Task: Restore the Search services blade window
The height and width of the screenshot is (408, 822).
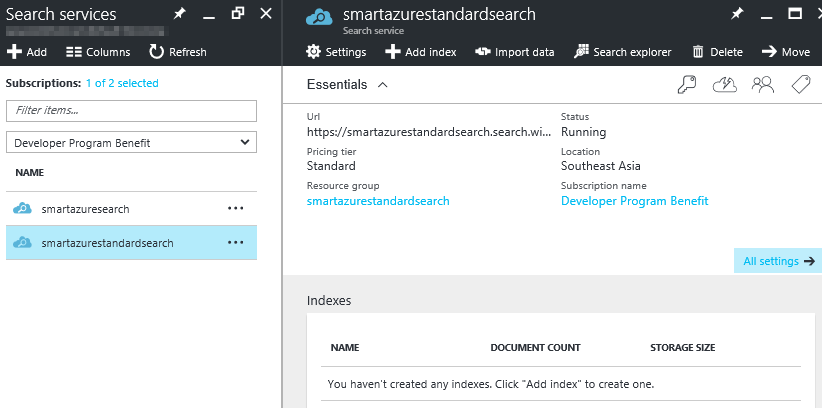Action: pos(237,14)
